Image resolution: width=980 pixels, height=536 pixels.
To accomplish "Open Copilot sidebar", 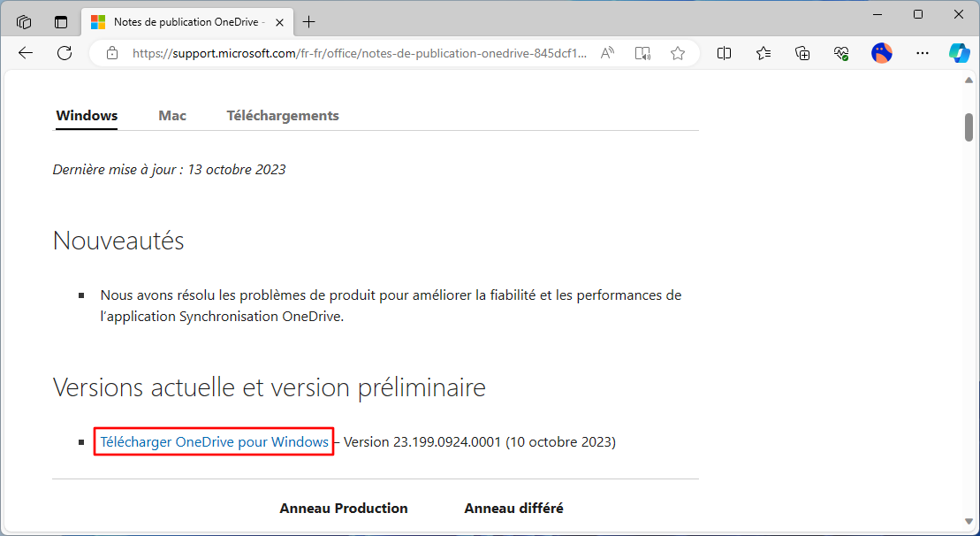I will [x=960, y=53].
